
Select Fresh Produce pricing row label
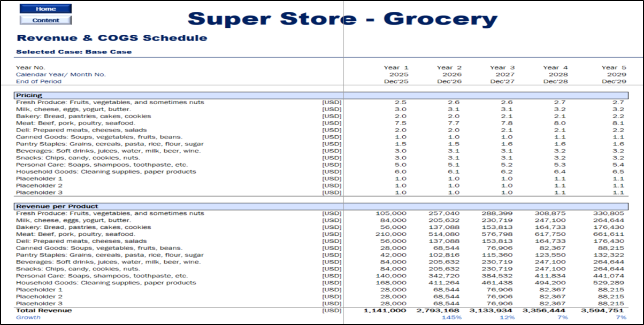coord(110,102)
